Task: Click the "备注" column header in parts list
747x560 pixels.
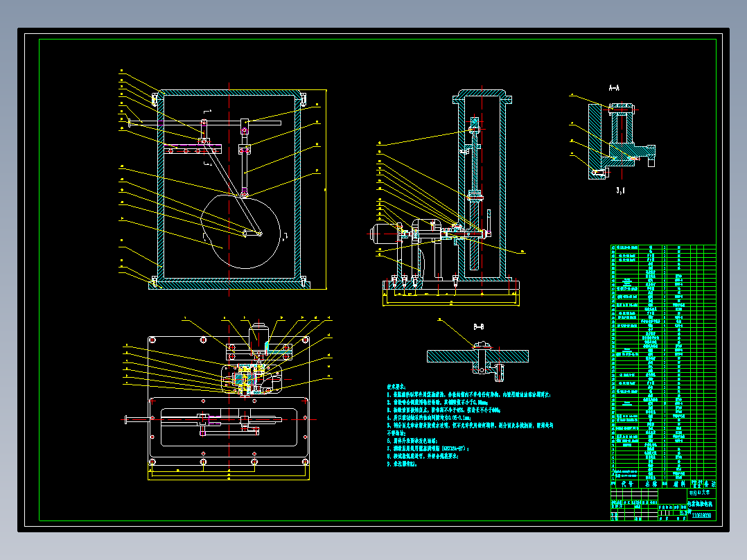Action: [x=710, y=484]
